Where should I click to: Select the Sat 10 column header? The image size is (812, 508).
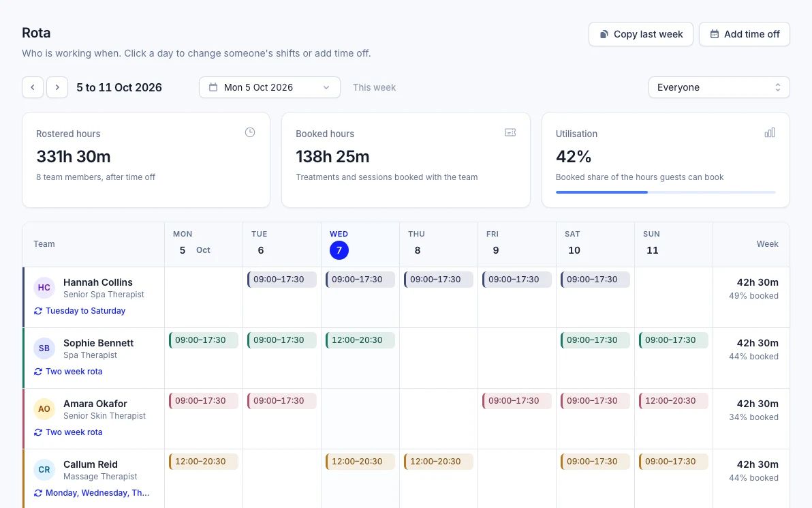point(595,245)
